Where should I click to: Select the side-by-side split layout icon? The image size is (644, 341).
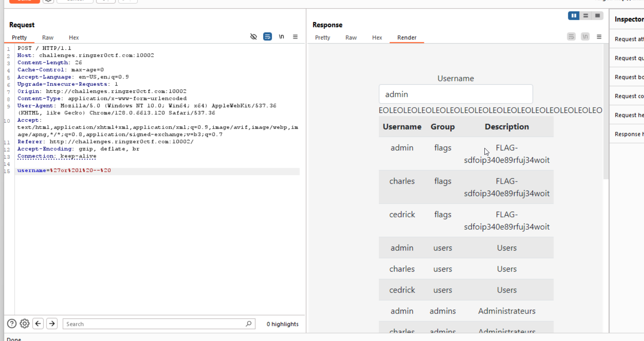click(x=574, y=16)
